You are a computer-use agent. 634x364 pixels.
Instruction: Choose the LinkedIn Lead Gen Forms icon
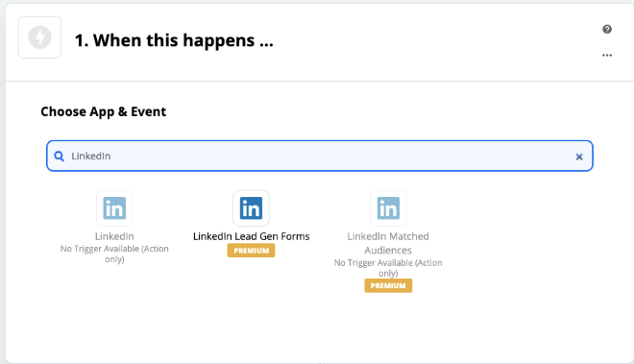coord(251,208)
